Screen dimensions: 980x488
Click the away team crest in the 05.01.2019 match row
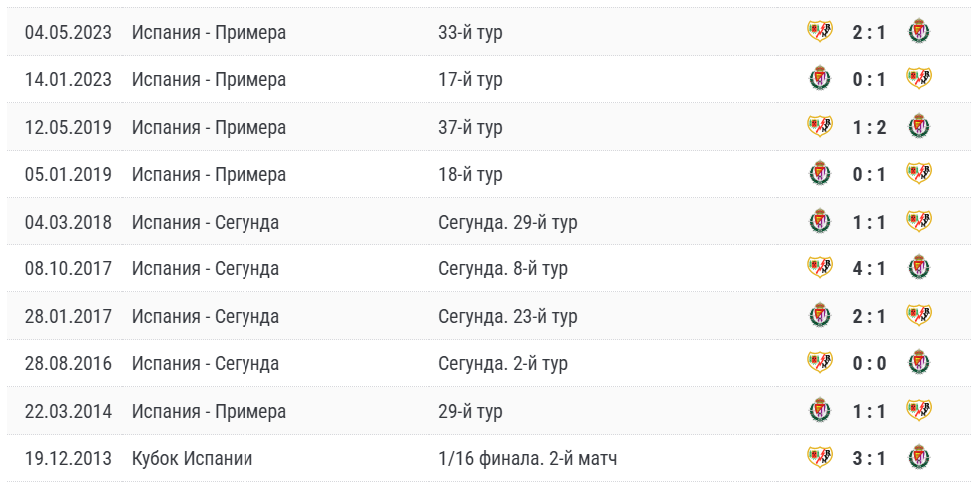coord(918,174)
